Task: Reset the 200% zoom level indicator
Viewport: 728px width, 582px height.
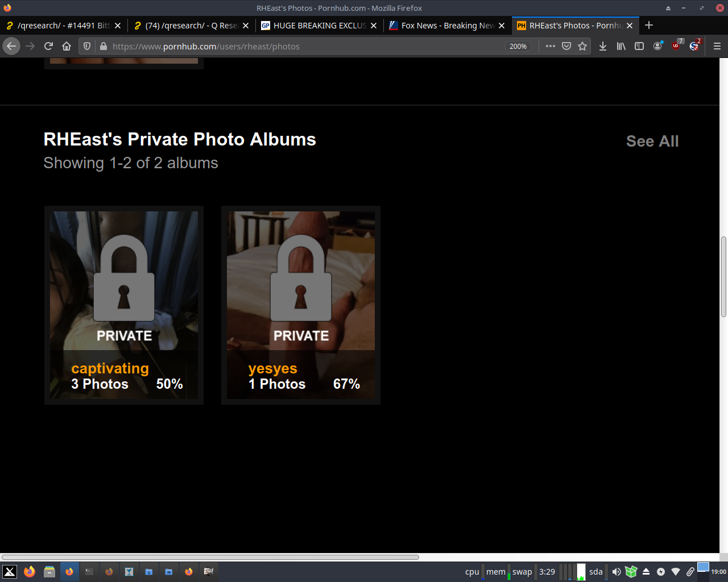Action: click(518, 47)
